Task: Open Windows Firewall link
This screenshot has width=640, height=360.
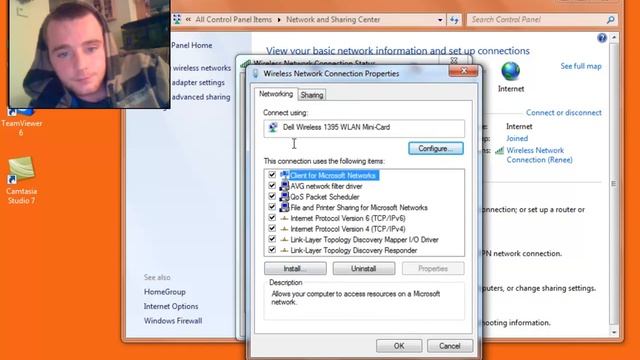Action: (173, 321)
